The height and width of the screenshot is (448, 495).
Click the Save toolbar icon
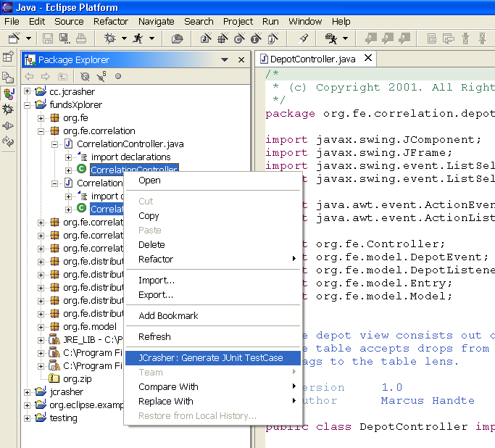[48, 38]
